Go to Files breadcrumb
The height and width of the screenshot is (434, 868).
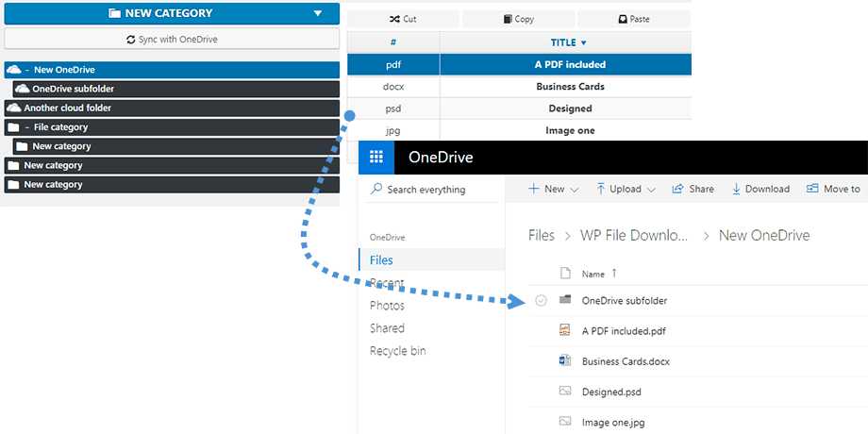pos(542,235)
